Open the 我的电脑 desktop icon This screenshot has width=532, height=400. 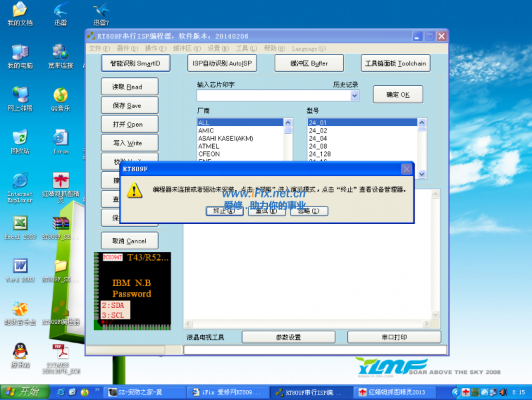point(19,55)
